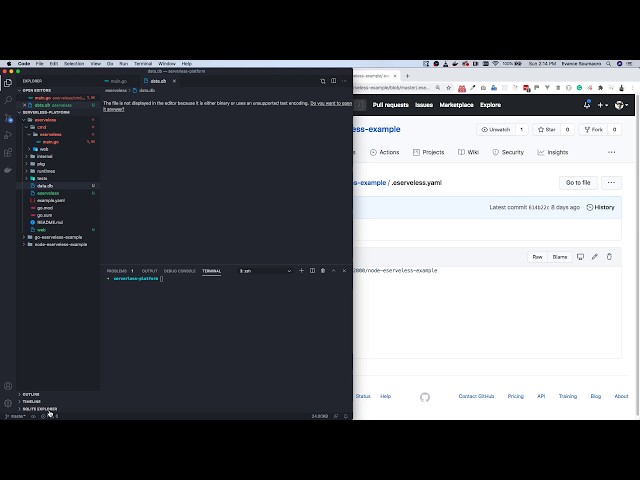The image size is (640, 480).
Task: Click the feedback icon in VS Code status bar
Action: click(x=336, y=416)
